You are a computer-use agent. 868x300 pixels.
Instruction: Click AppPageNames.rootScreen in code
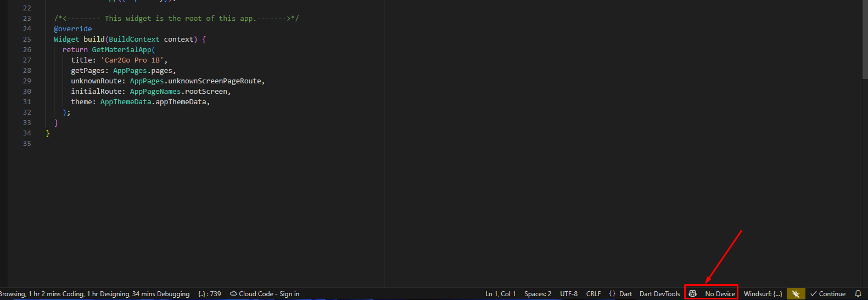178,92
